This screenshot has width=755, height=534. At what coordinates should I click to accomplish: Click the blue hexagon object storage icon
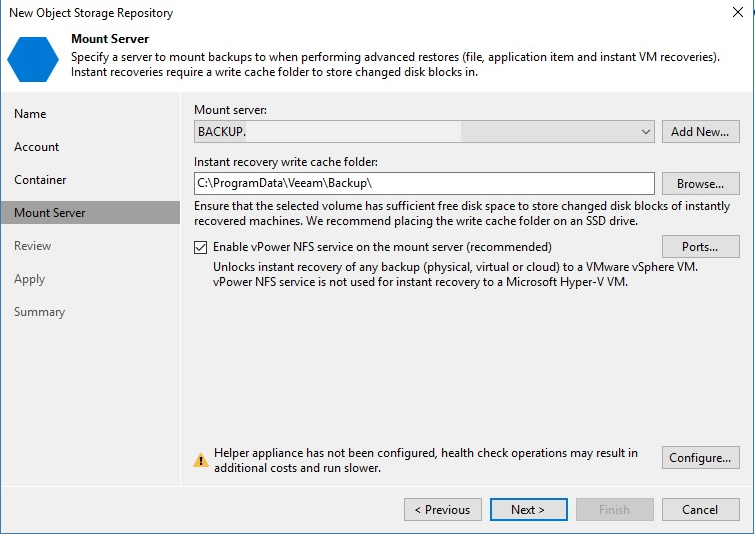click(x=33, y=59)
